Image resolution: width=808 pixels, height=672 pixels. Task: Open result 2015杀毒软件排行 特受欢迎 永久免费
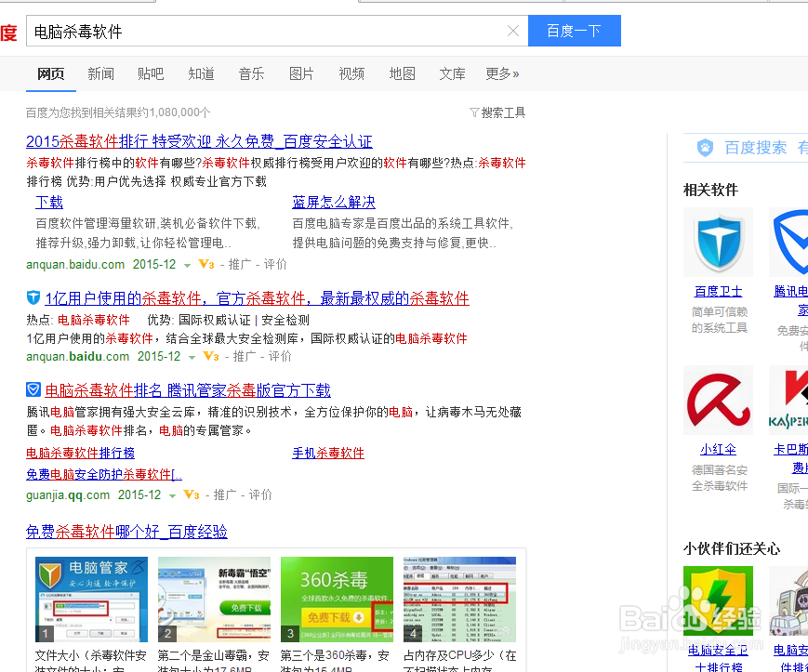199,141
